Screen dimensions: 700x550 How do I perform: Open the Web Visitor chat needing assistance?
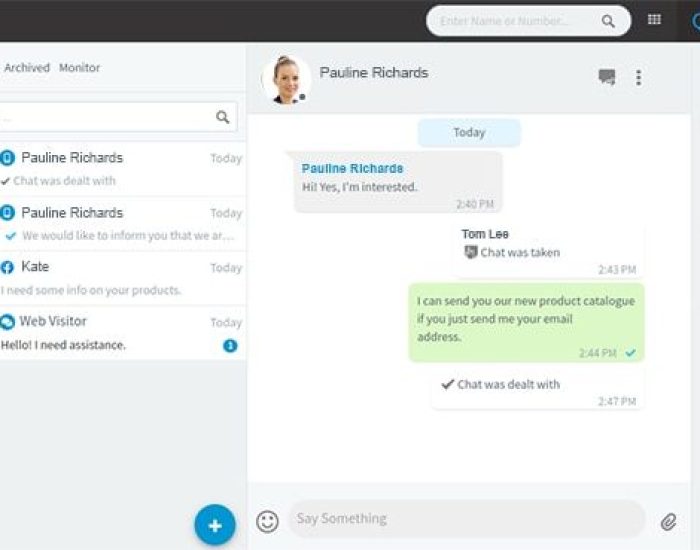click(122, 333)
